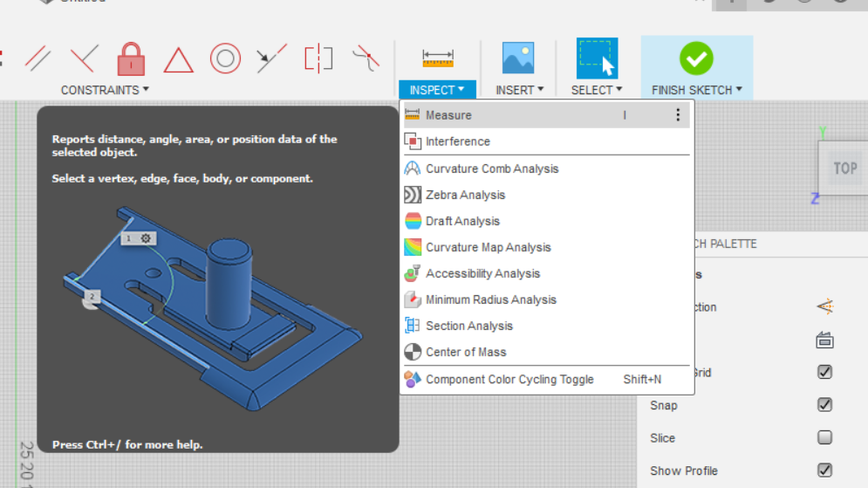Choose Component Color Cycling Toggle
Screen dimensions: 868x488
[546, 380]
